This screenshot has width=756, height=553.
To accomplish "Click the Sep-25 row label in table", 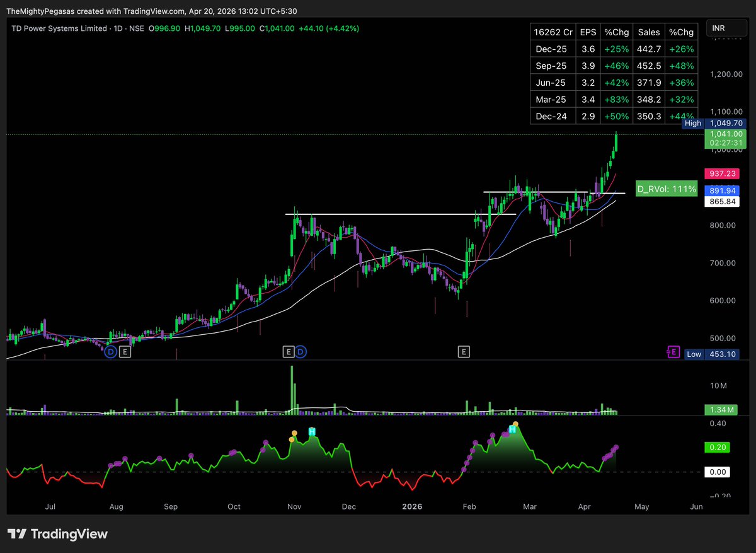I will (x=553, y=66).
